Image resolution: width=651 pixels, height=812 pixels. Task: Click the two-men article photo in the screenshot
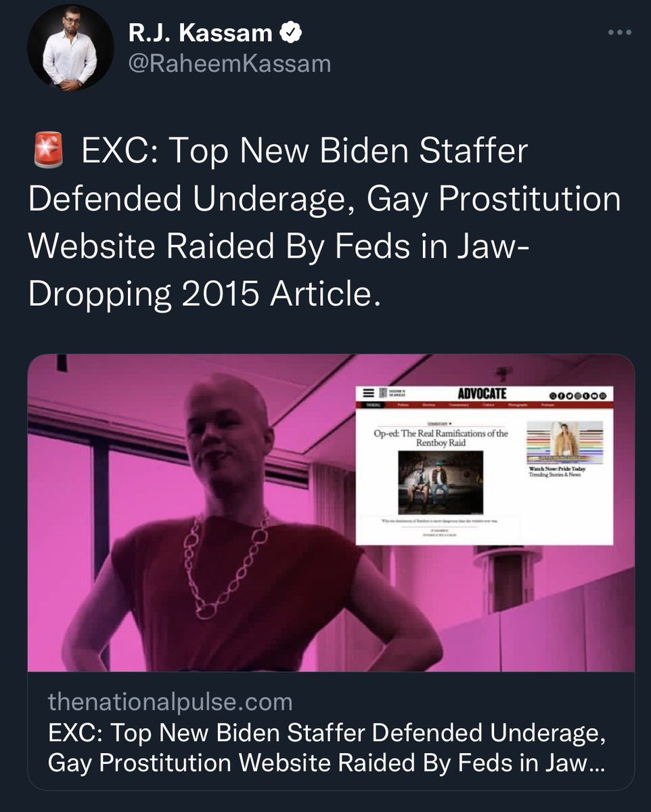[441, 482]
